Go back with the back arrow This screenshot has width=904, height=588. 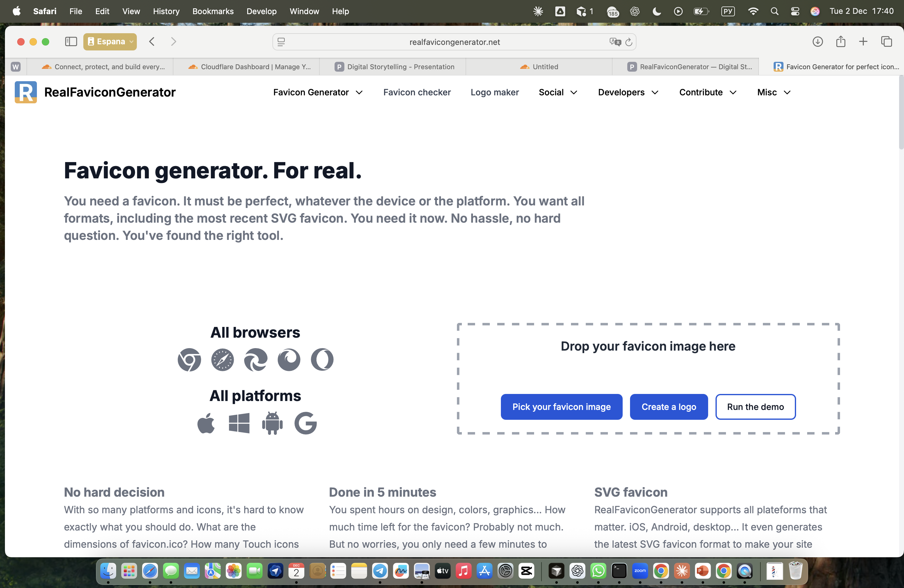(152, 42)
